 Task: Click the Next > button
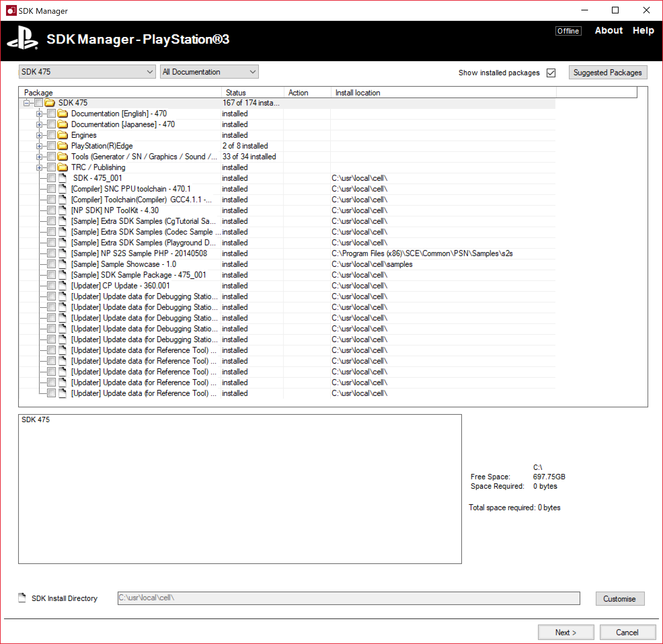565,632
